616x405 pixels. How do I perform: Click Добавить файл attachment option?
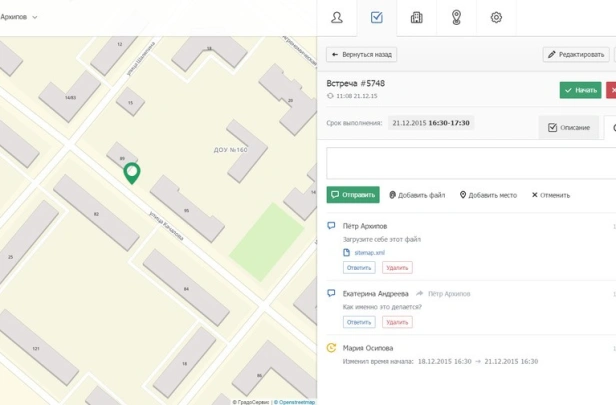[x=417, y=195]
